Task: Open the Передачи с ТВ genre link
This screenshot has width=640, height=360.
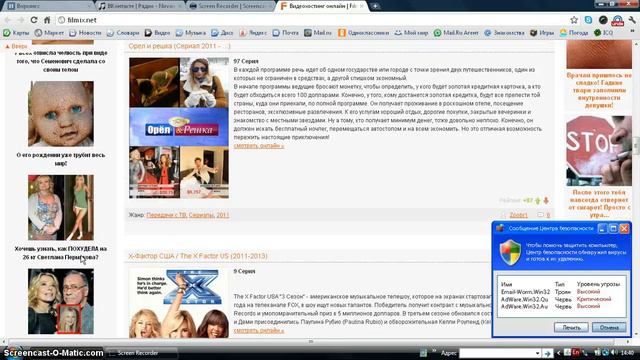Action: (166, 215)
